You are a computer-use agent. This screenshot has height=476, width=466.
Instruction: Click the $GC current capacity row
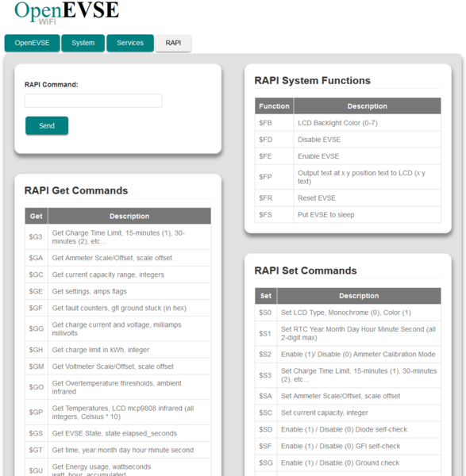[117, 274]
